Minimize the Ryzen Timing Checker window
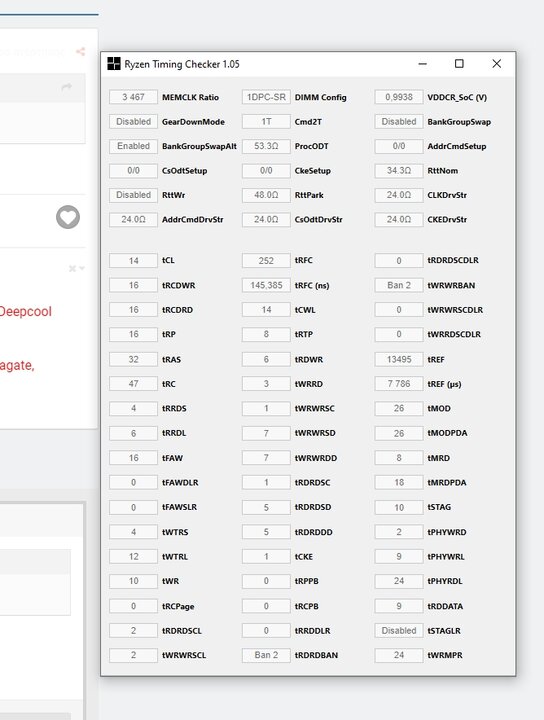The image size is (544, 720). pyautogui.click(x=423, y=64)
